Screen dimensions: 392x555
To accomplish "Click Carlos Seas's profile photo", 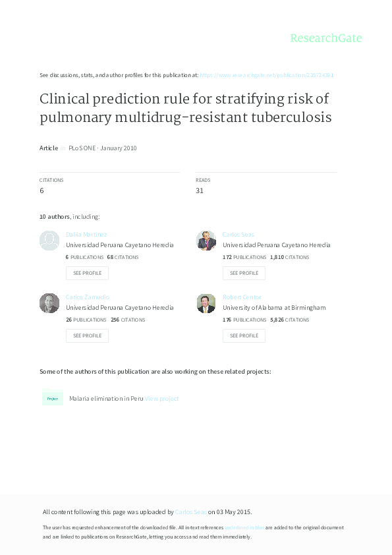I will pos(206,240).
